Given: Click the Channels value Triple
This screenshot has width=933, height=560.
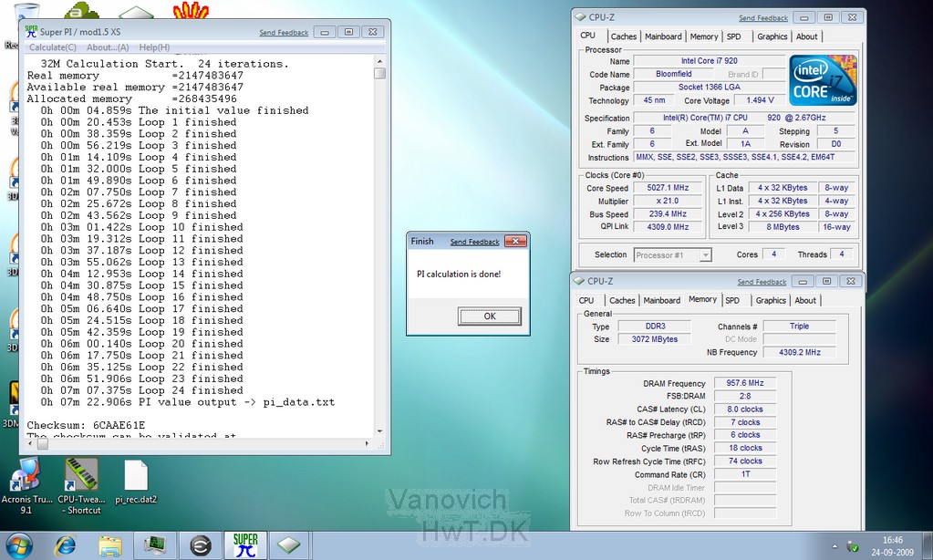Looking at the screenshot, I should 800,327.
